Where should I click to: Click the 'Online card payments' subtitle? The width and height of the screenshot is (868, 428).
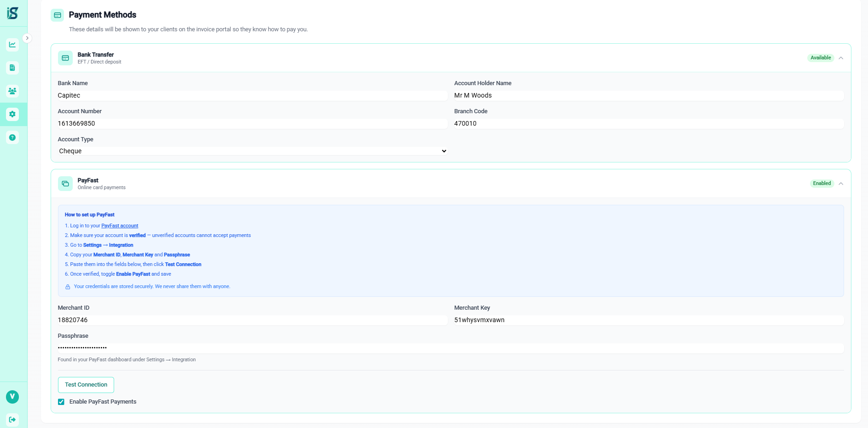coord(102,188)
